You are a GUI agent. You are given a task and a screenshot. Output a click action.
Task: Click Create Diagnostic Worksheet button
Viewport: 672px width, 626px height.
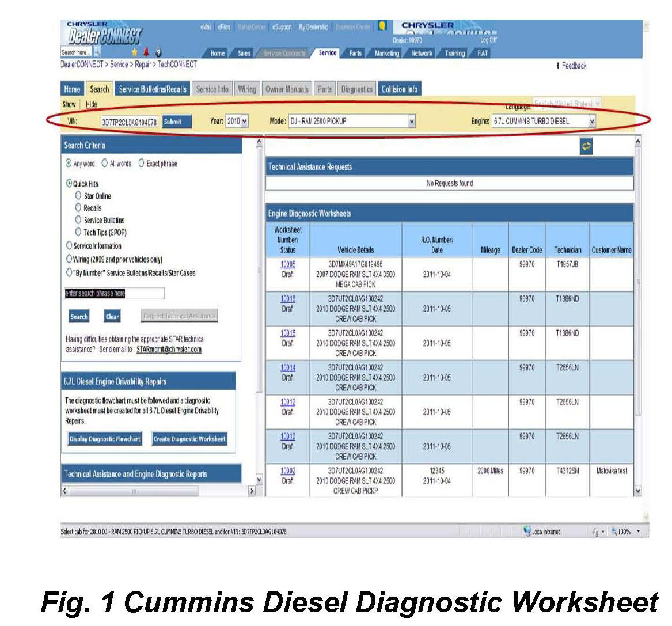tap(189, 439)
